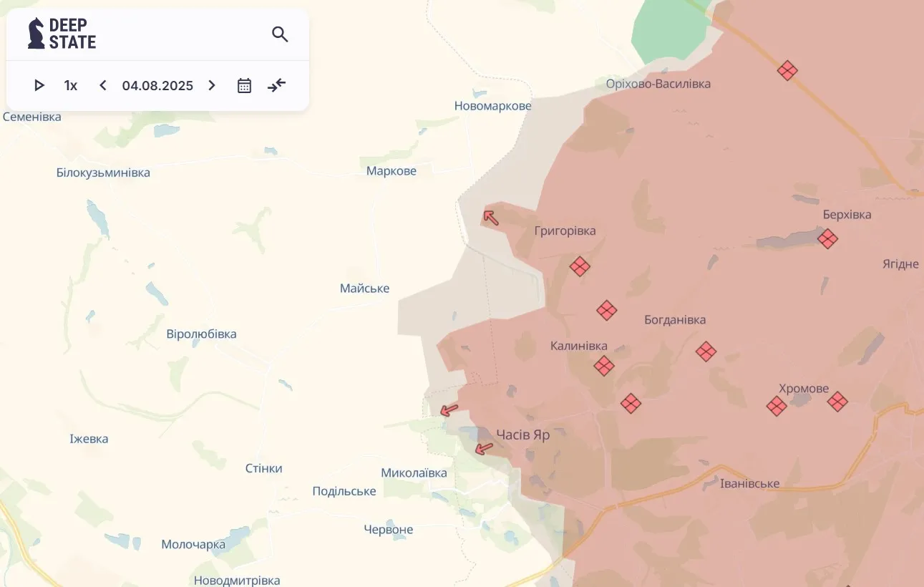Click the red advance arrow near Chasiv Yar
The width and height of the screenshot is (924, 587).
[484, 448]
